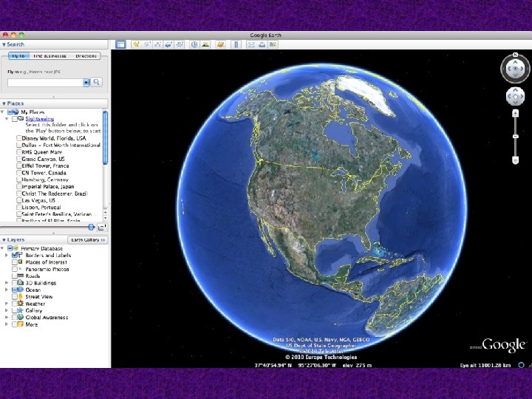Click the up arrow on the Look joystick
The height and width of the screenshot is (399, 532).
coord(516,62)
